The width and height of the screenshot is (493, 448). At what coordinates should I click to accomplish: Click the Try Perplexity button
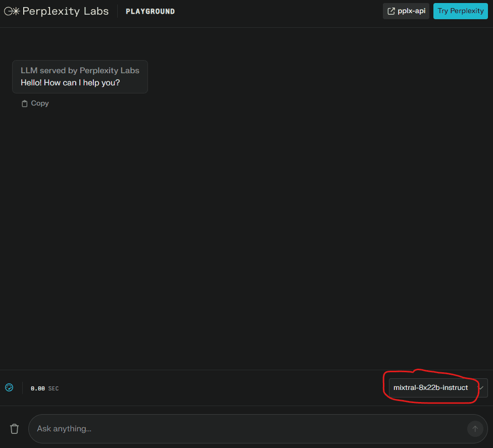tap(460, 11)
